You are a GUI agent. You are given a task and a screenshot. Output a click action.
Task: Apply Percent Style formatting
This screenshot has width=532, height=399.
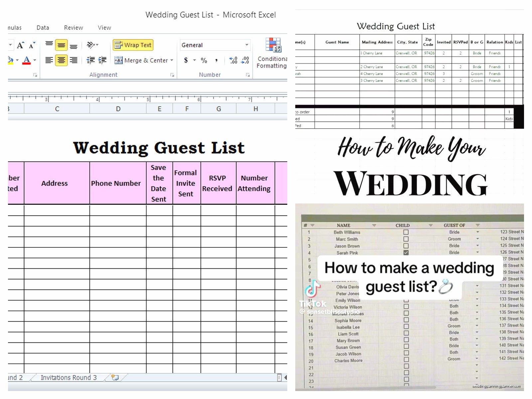204,60
